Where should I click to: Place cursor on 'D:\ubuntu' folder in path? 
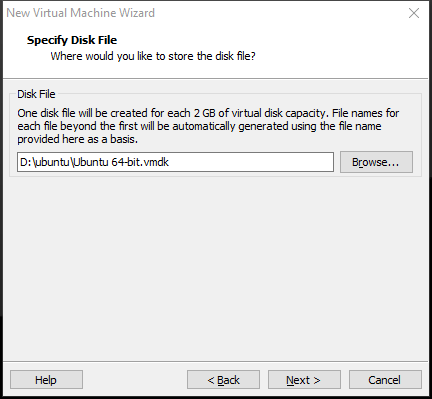pyautogui.click(x=45, y=162)
